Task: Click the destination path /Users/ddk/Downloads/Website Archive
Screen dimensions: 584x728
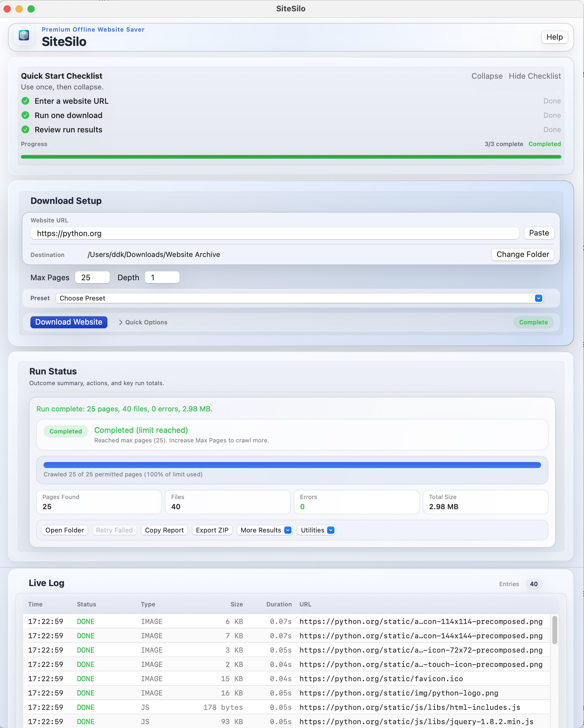Action: 154,254
